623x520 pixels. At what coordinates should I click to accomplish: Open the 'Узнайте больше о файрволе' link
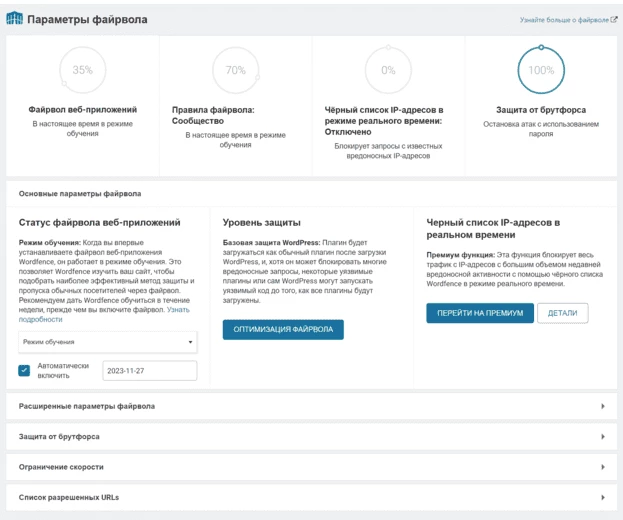point(564,19)
